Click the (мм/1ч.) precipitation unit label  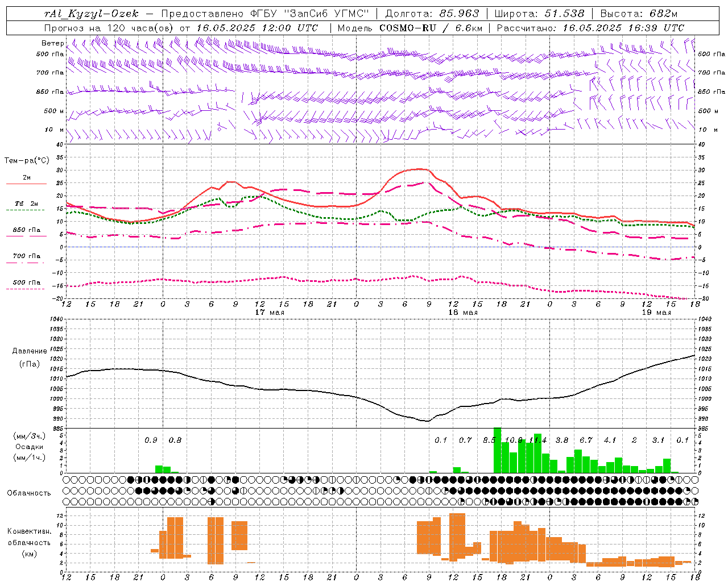(30, 458)
